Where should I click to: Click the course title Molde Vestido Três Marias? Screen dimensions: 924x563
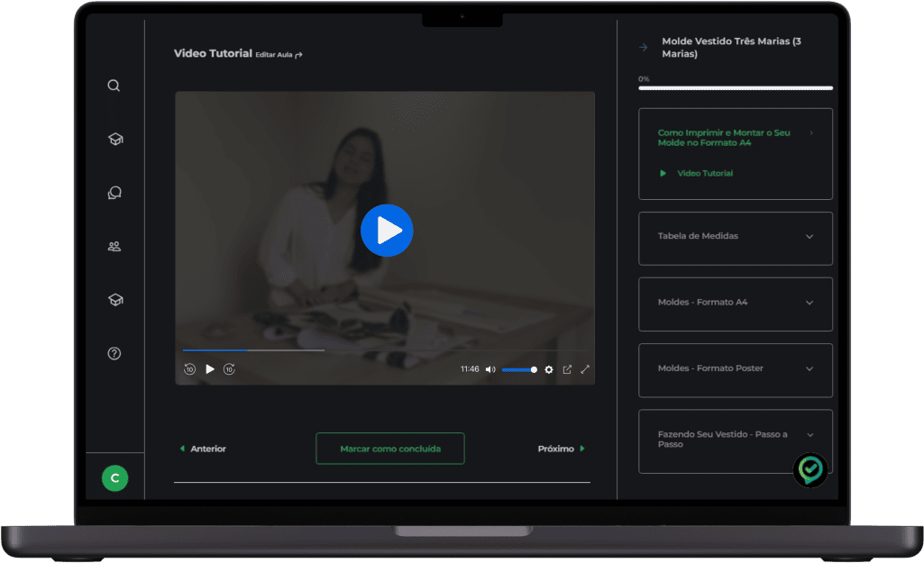pos(731,47)
